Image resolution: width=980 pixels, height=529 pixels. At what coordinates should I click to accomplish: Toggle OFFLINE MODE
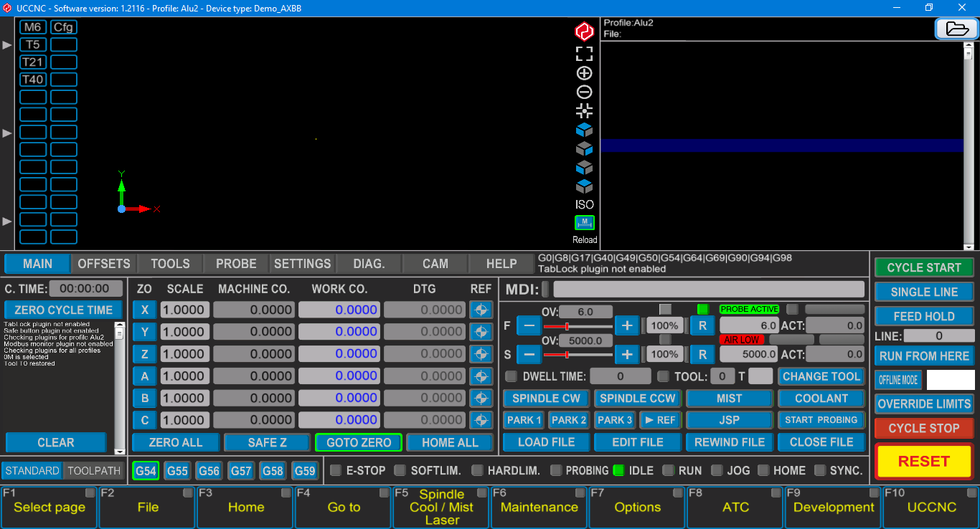(x=898, y=380)
